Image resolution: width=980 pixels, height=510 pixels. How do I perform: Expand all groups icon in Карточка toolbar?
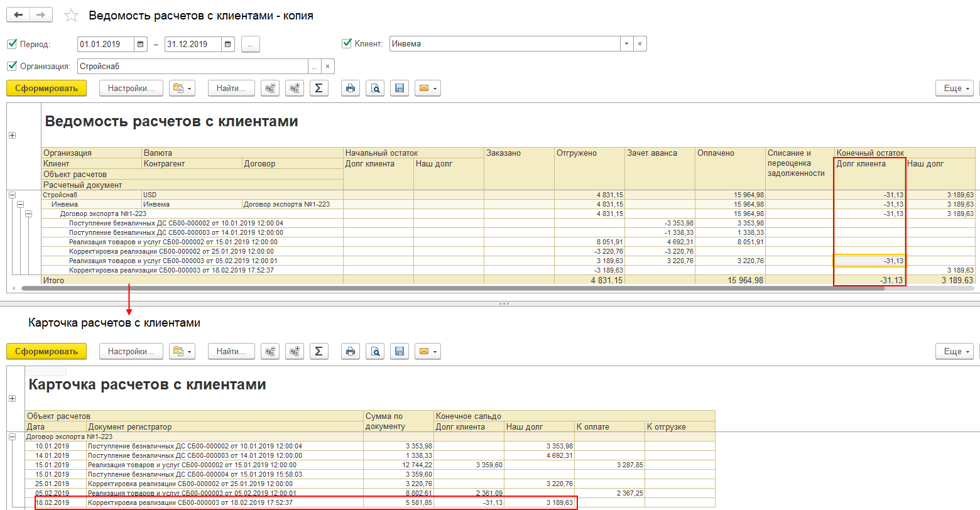click(294, 352)
